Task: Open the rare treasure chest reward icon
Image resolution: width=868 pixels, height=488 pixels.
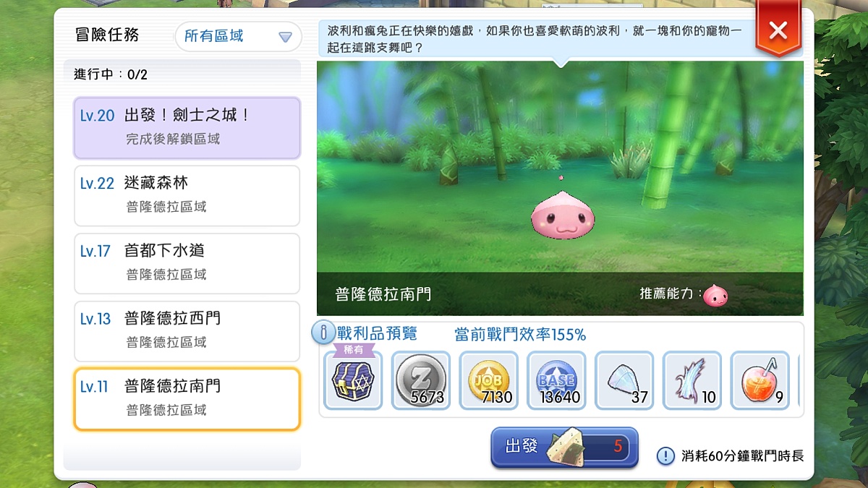Action: [353, 380]
